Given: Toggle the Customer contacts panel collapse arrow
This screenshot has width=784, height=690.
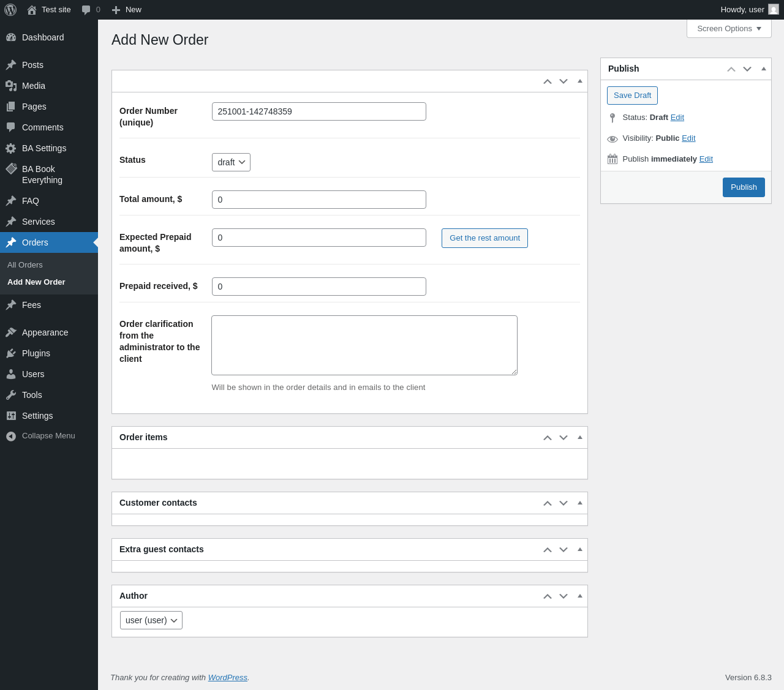Looking at the screenshot, I should [580, 503].
